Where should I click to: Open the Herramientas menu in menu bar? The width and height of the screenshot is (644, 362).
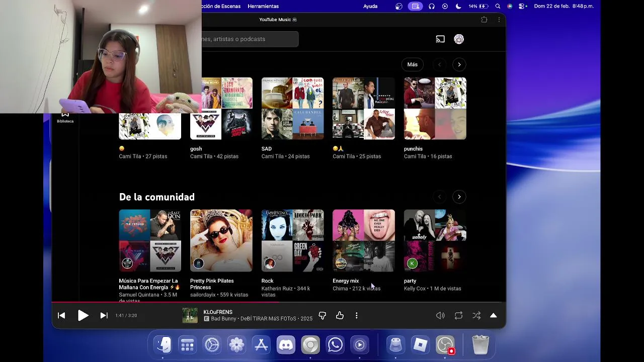263,6
